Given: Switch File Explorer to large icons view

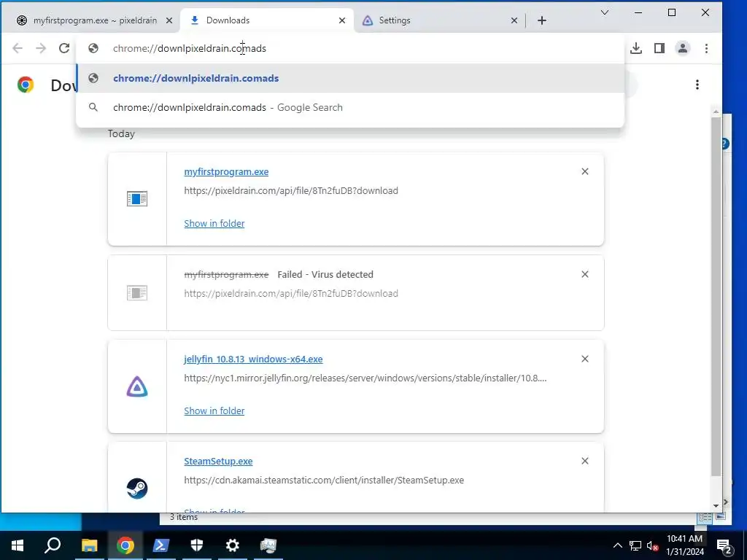Looking at the screenshot, I should pos(720,517).
